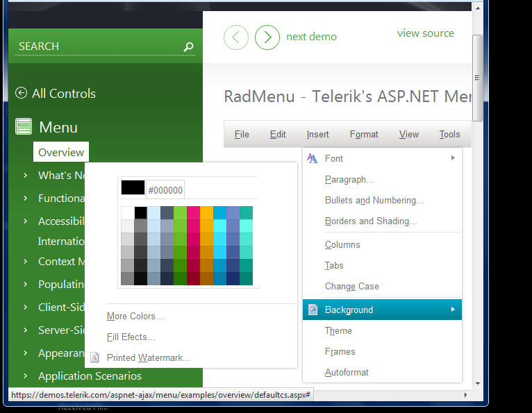Choose Theme from Format menu
Image resolution: width=532 pixels, height=413 pixels.
[382, 330]
